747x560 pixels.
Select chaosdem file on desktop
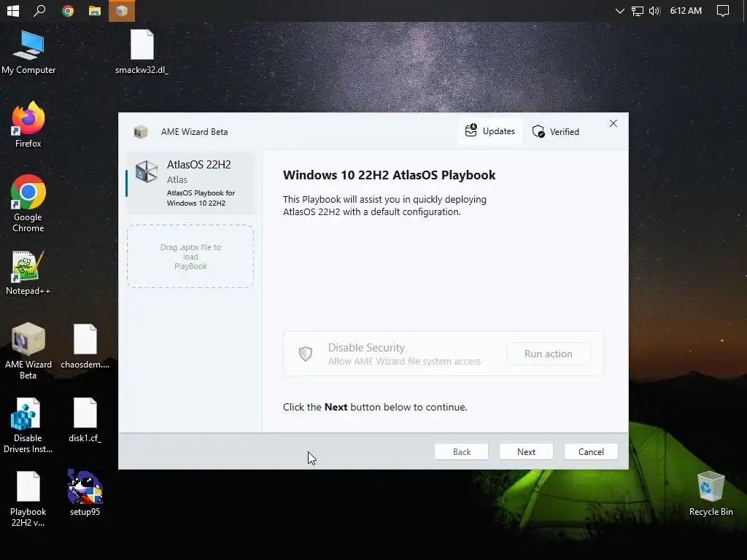pos(85,346)
